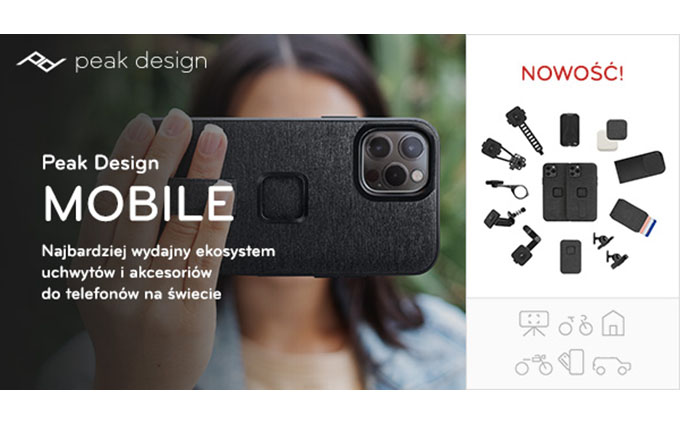
Task: Click the out-front bike mount arm
Action: click(507, 189)
